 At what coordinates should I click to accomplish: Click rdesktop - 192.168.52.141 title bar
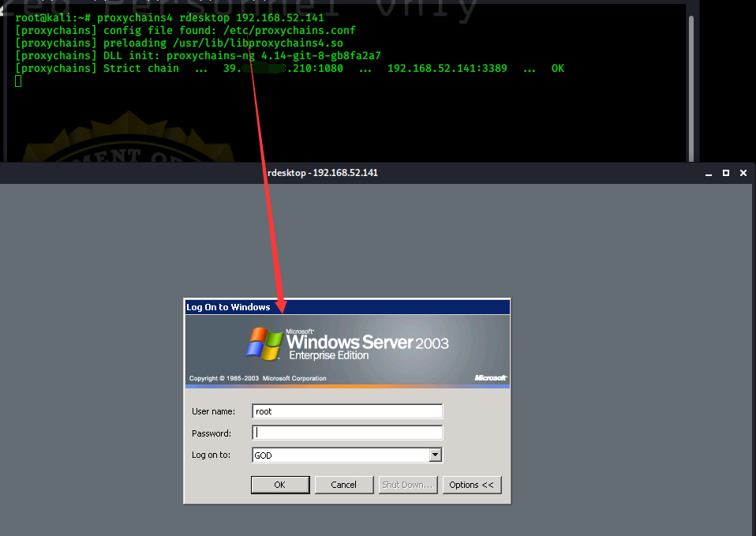[323, 173]
